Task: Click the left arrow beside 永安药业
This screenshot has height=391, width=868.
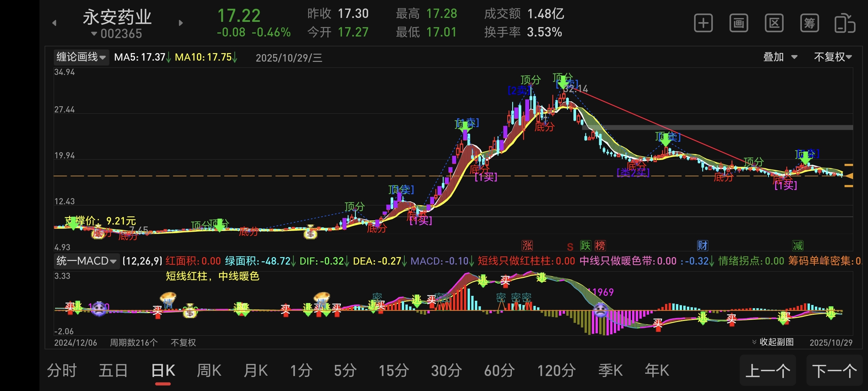Action: tap(54, 23)
